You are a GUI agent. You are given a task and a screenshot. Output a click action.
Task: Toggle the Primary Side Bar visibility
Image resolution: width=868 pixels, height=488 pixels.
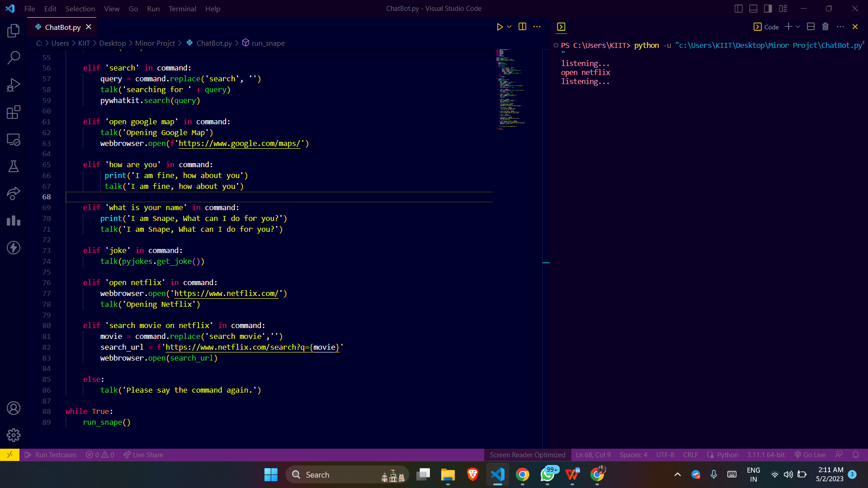739,8
